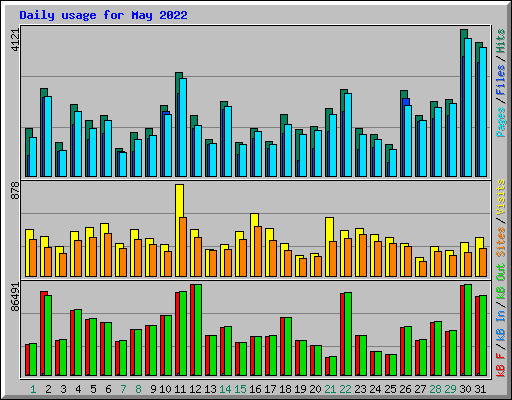Click day 20 on the x-axis
The image size is (512, 400).
[x=315, y=389]
